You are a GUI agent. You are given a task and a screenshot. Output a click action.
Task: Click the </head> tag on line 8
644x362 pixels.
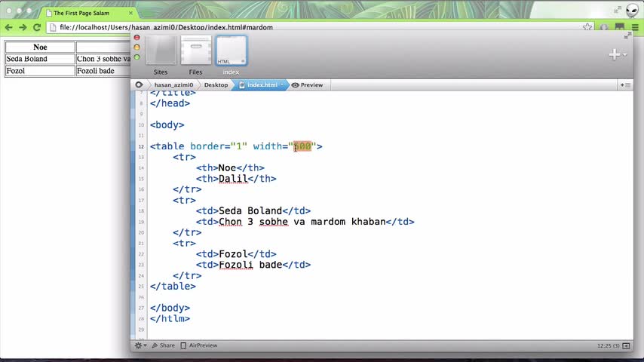coord(170,103)
